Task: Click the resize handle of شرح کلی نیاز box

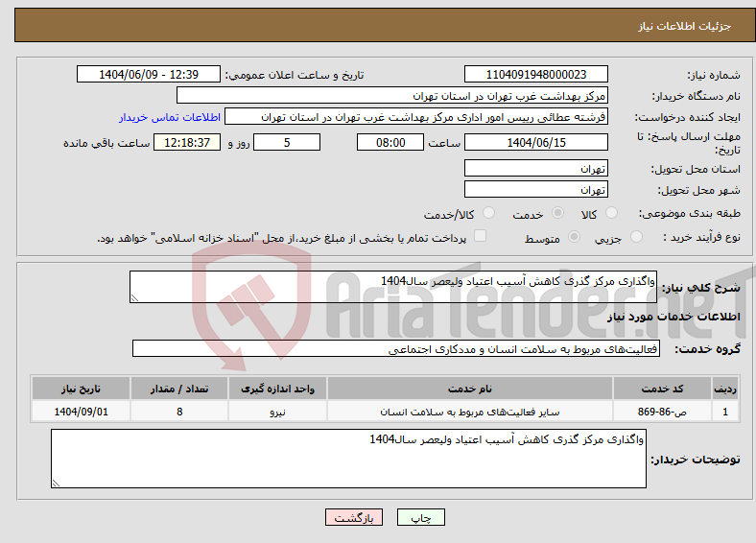Action: point(134,298)
